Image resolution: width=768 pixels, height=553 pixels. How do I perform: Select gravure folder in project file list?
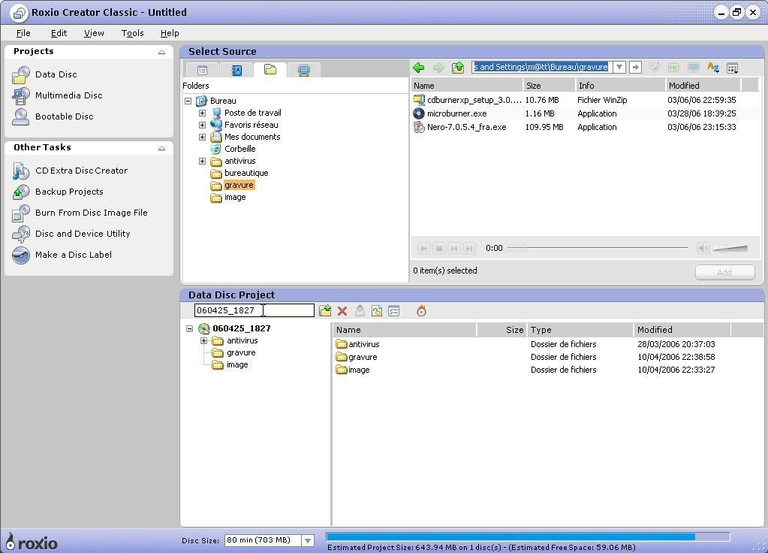[x=362, y=357]
